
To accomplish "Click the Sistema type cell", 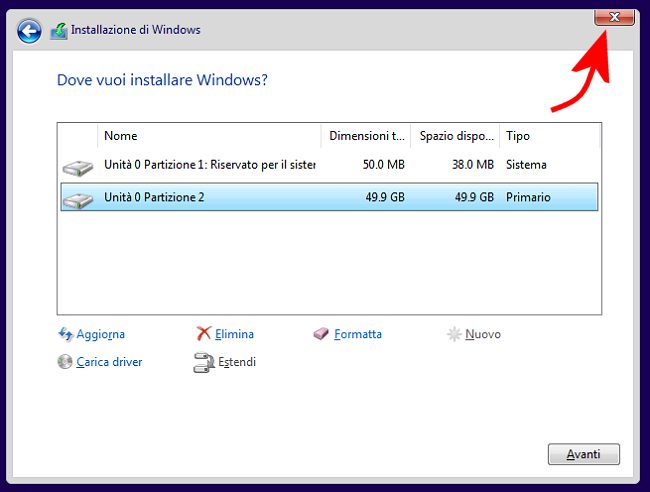I will (526, 165).
